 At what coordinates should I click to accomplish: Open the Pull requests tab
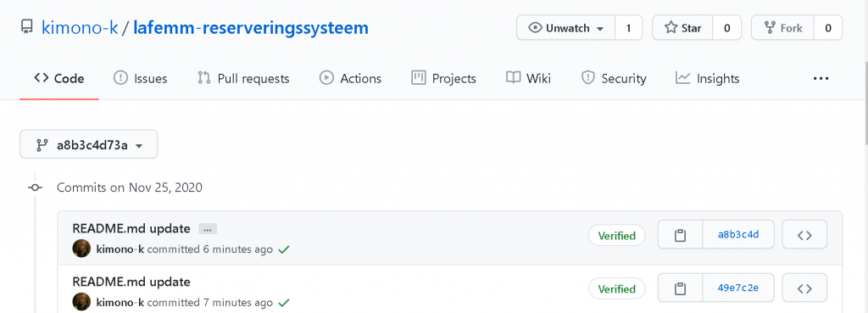pyautogui.click(x=243, y=79)
